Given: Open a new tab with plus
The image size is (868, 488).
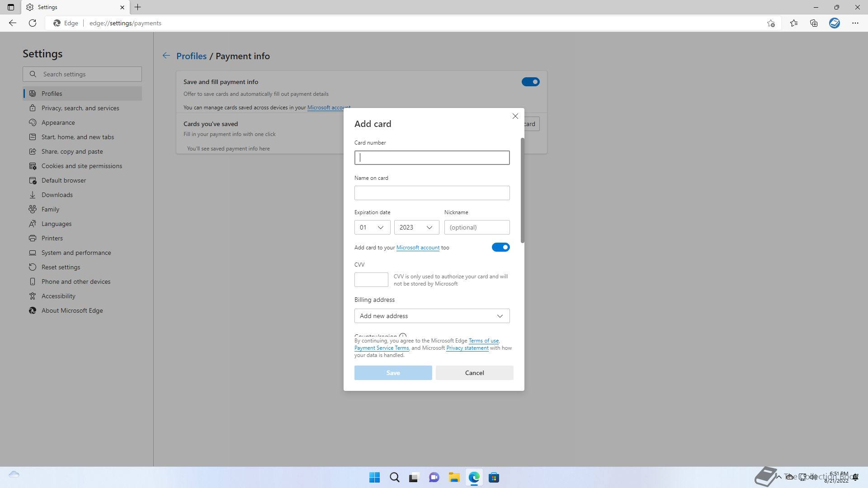Looking at the screenshot, I should coord(138,7).
